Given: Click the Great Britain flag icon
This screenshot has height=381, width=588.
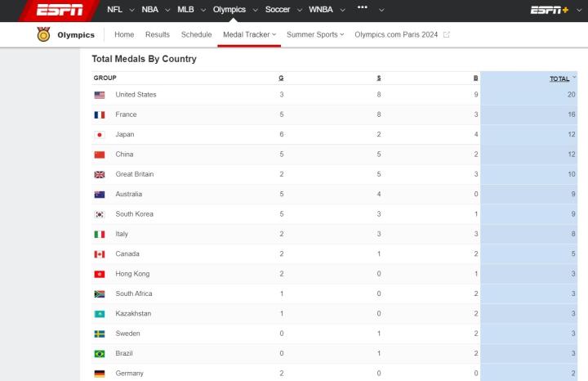Looking at the screenshot, I should [100, 175].
